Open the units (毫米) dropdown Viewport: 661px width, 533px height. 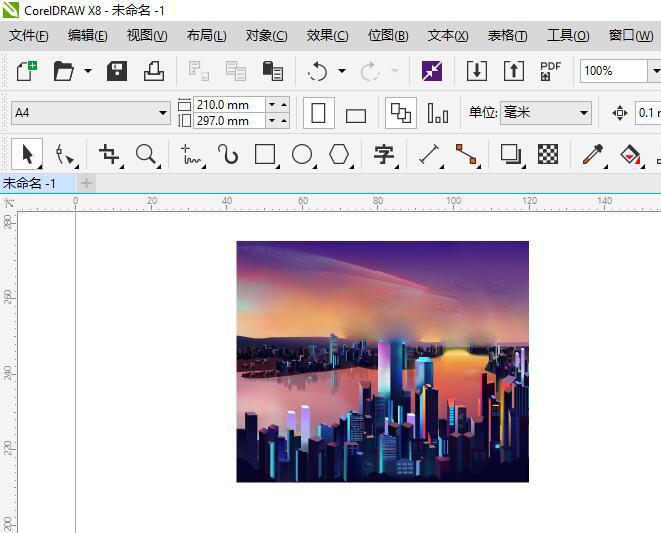[582, 113]
